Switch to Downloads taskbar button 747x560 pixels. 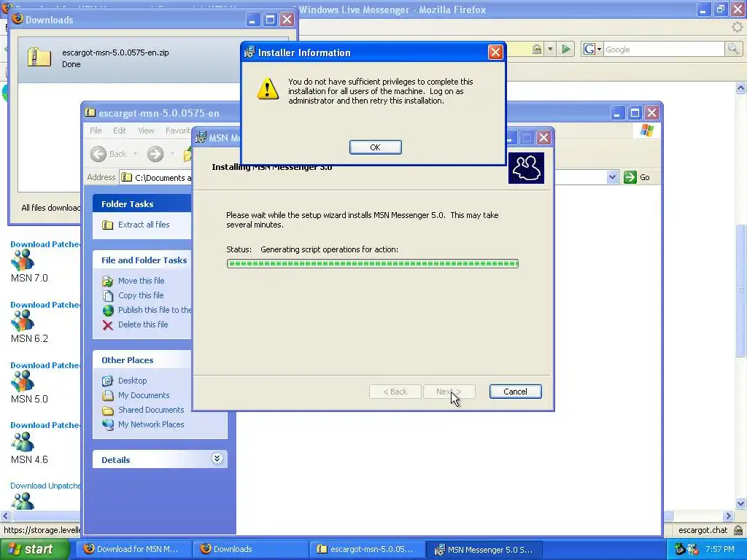(x=251, y=549)
